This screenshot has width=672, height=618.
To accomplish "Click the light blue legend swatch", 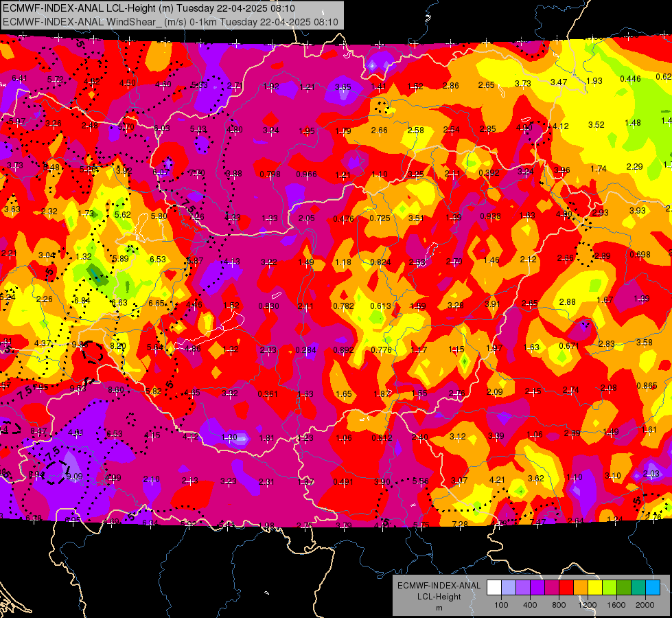I will (509, 588).
